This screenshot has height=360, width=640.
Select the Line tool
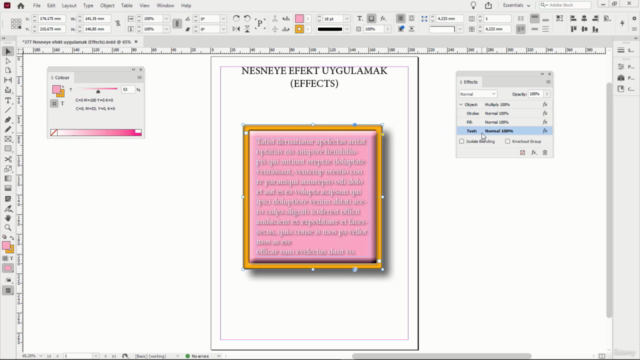click(x=8, y=110)
